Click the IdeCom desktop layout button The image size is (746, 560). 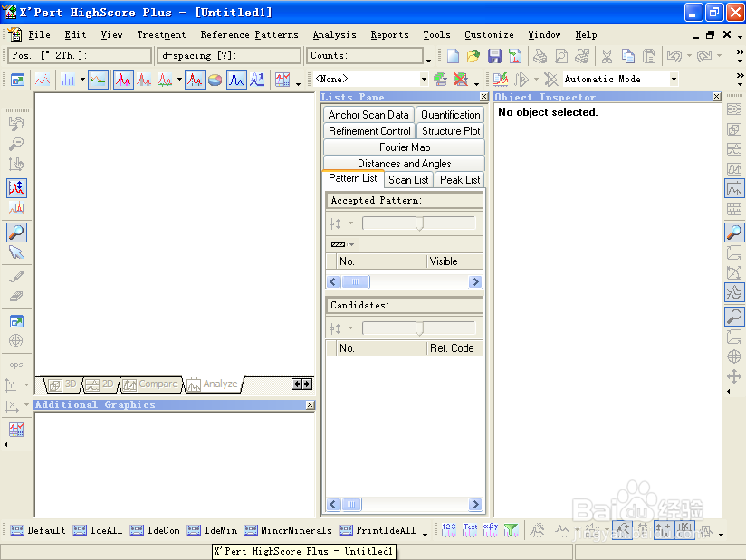[x=155, y=530]
